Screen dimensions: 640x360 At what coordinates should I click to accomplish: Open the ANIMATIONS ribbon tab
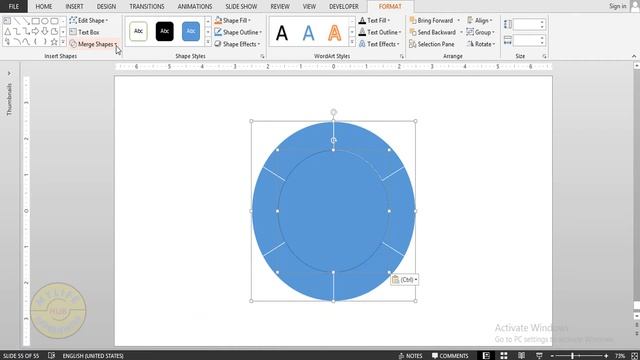pyautogui.click(x=195, y=7)
